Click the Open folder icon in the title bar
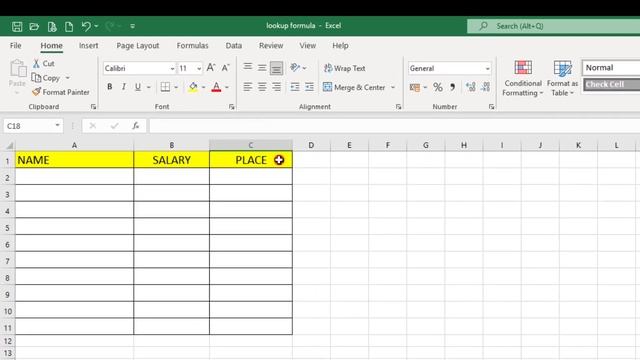 click(34, 27)
